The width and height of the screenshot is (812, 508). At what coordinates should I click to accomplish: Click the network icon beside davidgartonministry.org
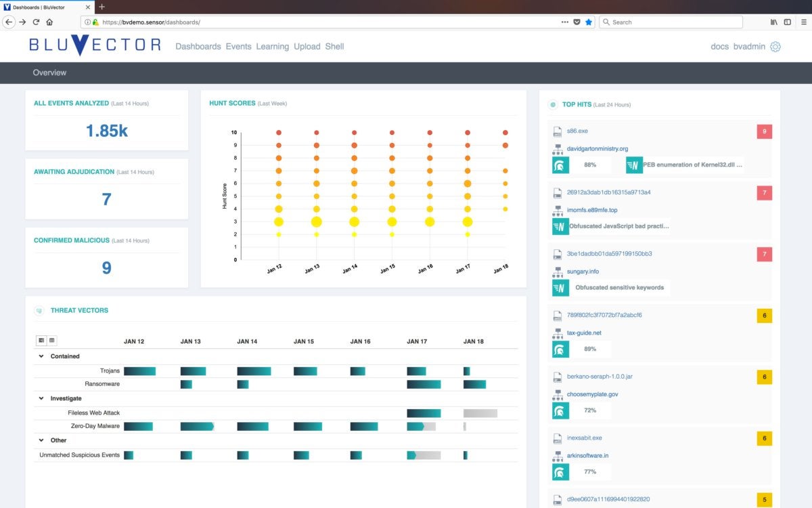click(558, 149)
